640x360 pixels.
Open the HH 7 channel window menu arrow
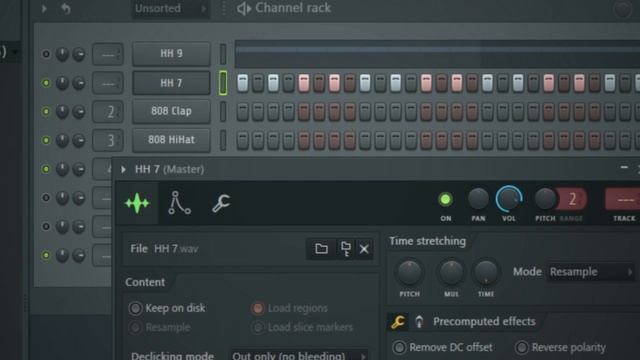tap(123, 169)
